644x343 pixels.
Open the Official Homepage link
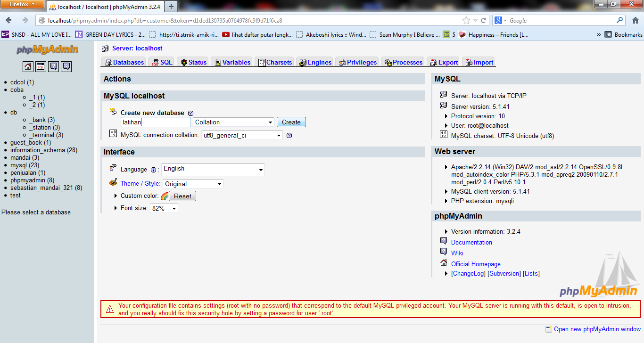[x=476, y=264]
